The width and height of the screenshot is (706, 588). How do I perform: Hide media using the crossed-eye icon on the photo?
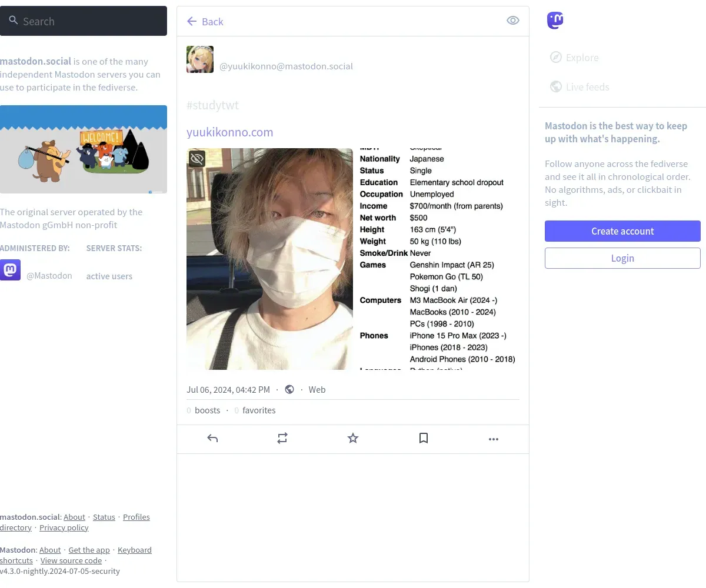point(197,158)
